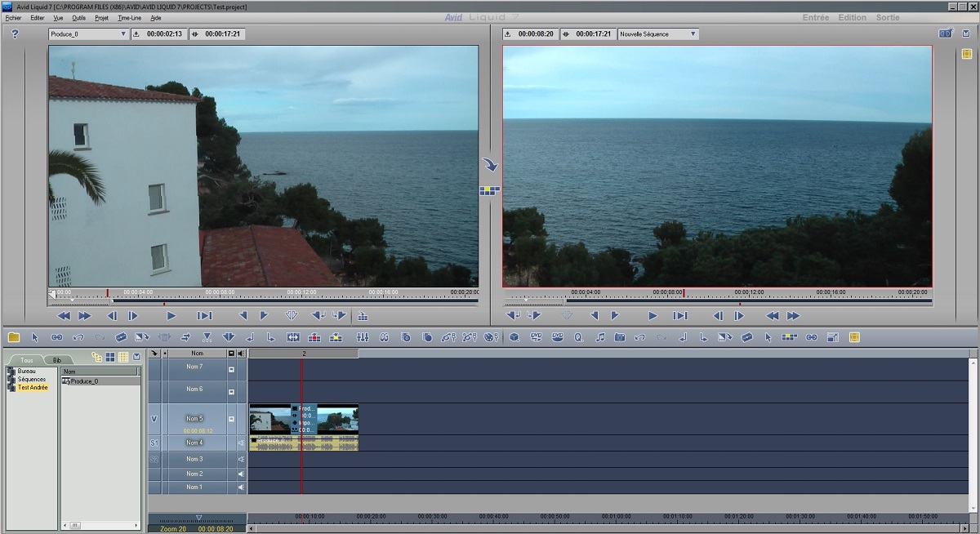Click the yellow project folder icon
Image resolution: width=980 pixels, height=534 pixels.
(x=14, y=336)
